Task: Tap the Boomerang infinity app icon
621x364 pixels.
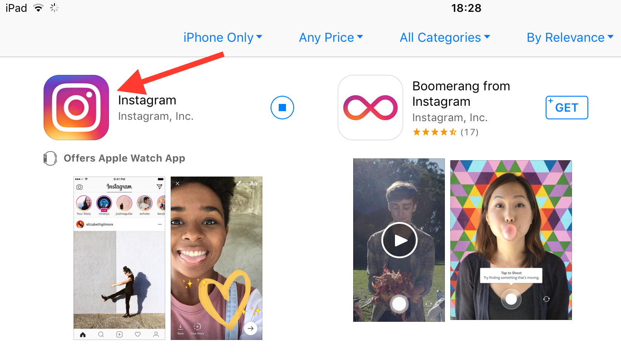Action: [370, 108]
